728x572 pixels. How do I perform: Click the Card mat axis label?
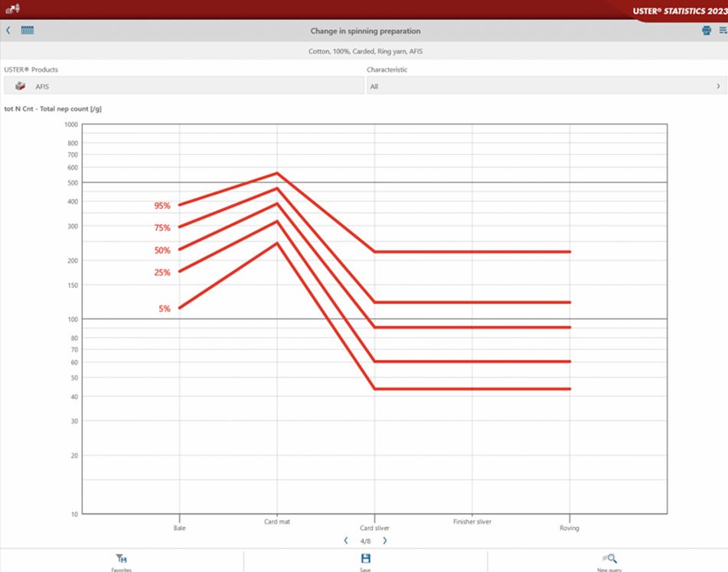[x=277, y=521]
